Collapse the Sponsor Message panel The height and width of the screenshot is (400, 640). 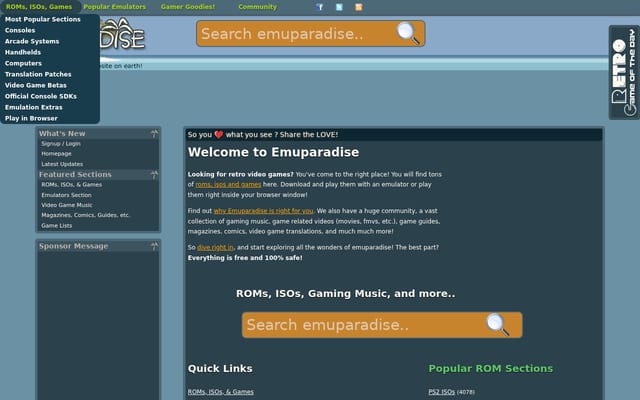pyautogui.click(x=154, y=246)
